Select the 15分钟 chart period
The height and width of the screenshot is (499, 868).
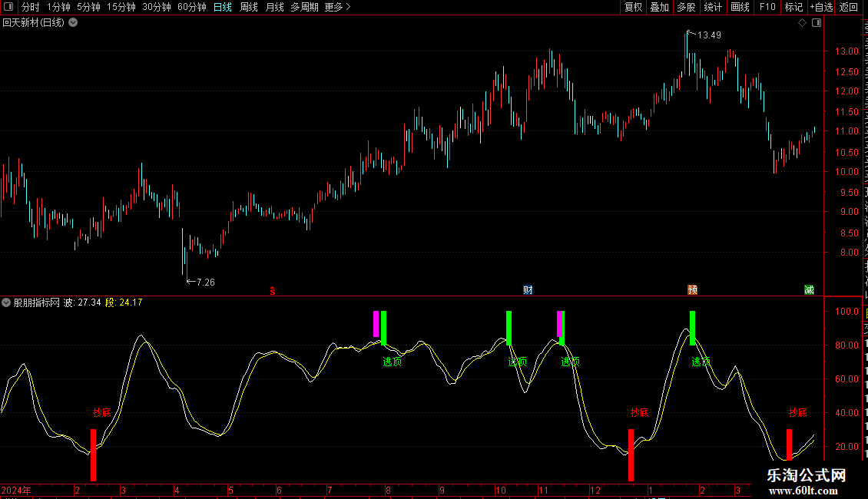121,7
